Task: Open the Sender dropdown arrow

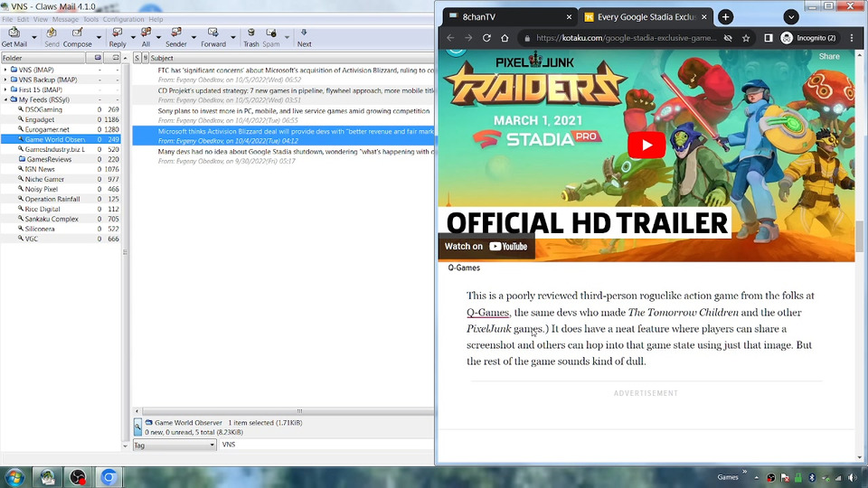Action: coord(193,38)
